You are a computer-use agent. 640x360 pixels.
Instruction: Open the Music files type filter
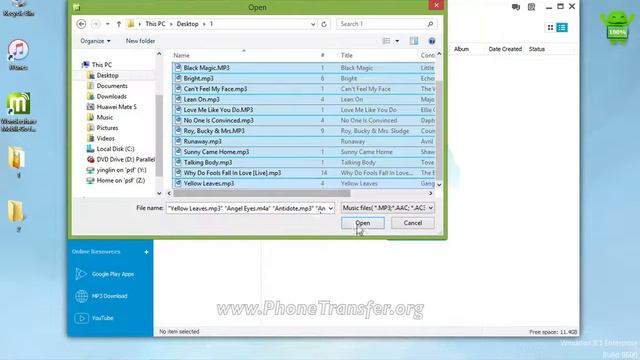[387, 208]
